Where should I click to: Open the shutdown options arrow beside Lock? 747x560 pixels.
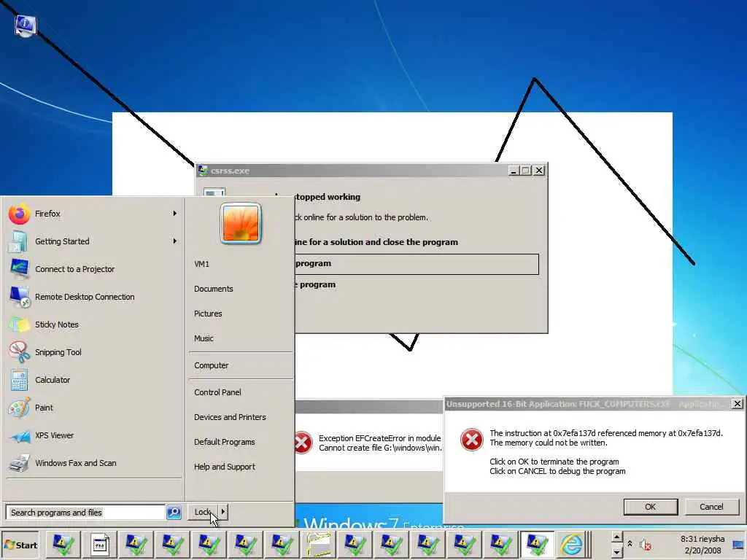pos(223,512)
